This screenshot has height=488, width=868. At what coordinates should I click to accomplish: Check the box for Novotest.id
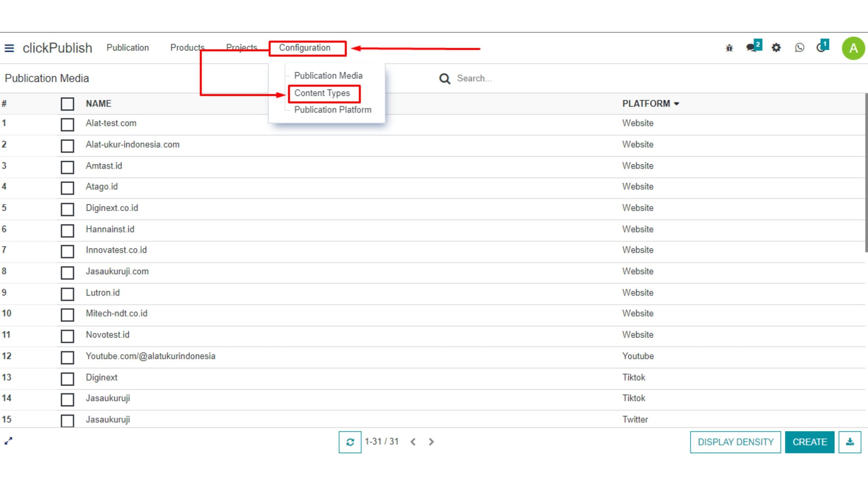tap(67, 336)
